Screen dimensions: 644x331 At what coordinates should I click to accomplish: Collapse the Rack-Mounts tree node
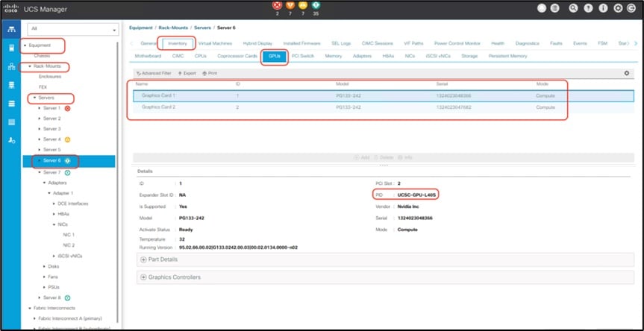coord(30,66)
